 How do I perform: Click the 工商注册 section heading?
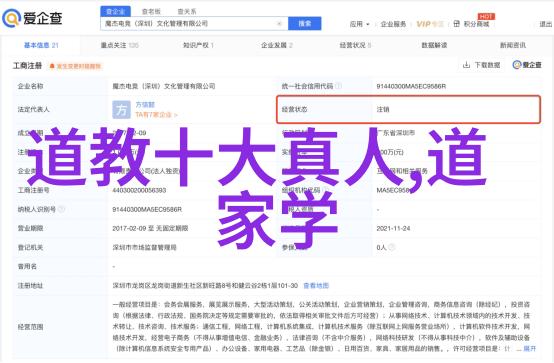[28, 66]
